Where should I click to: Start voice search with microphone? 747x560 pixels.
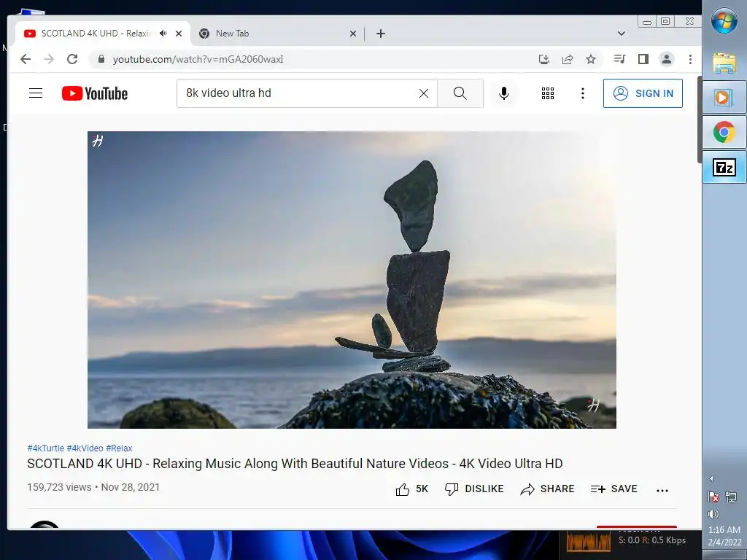[x=504, y=93]
